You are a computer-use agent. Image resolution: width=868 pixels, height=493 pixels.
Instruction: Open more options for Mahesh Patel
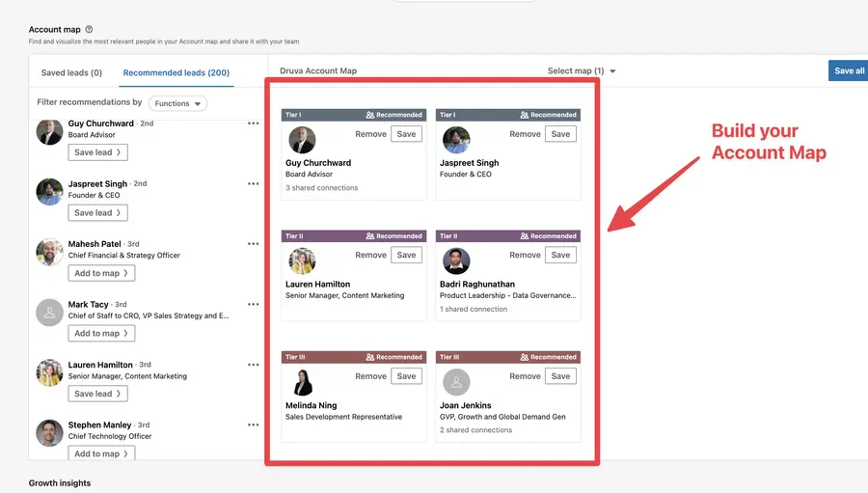tap(253, 244)
